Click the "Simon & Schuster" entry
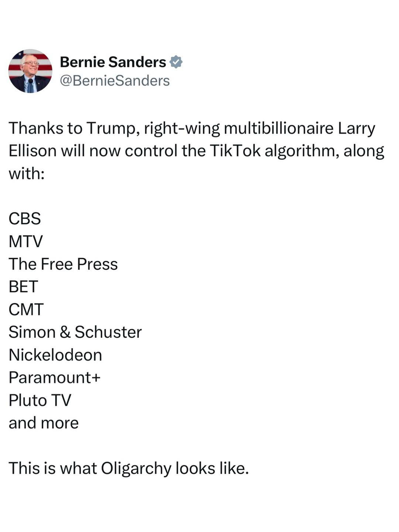This screenshot has height=532, width=399. pyautogui.click(x=75, y=332)
